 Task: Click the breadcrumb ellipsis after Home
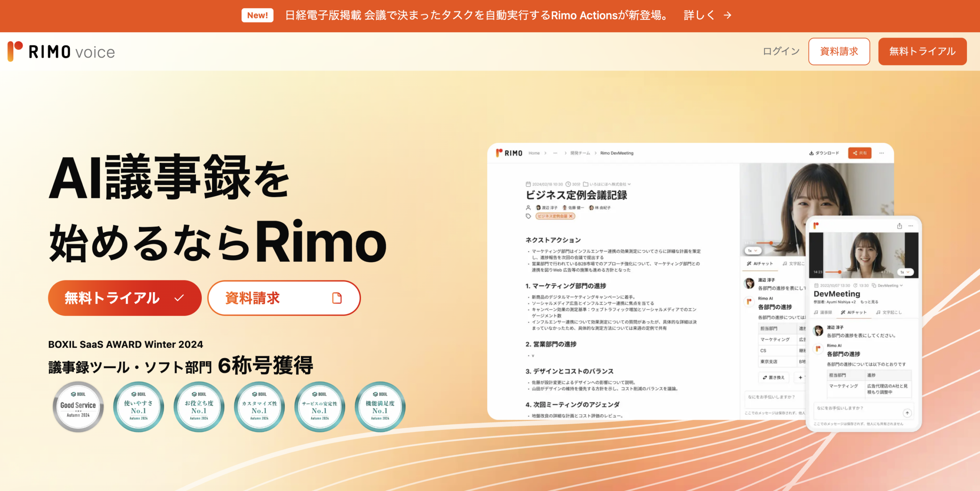point(555,153)
